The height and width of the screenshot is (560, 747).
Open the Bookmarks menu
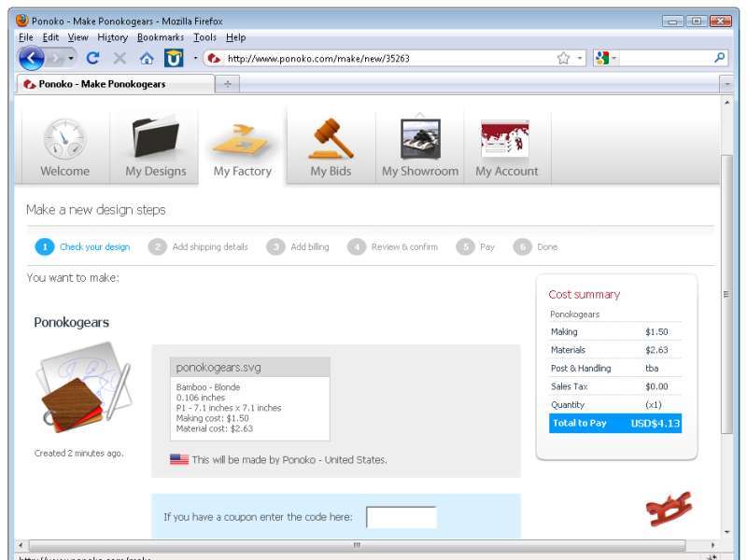161,37
